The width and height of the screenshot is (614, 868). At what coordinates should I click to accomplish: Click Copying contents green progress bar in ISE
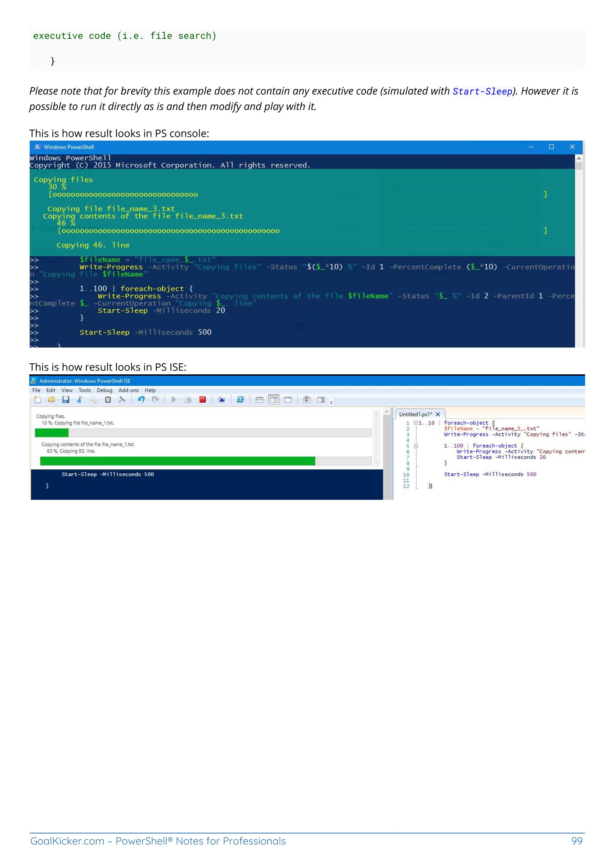[x=177, y=461]
